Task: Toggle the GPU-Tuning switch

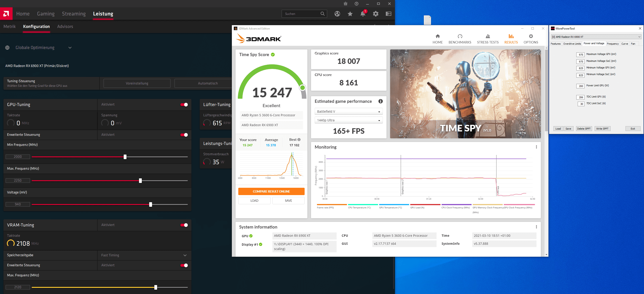Action: (x=184, y=105)
